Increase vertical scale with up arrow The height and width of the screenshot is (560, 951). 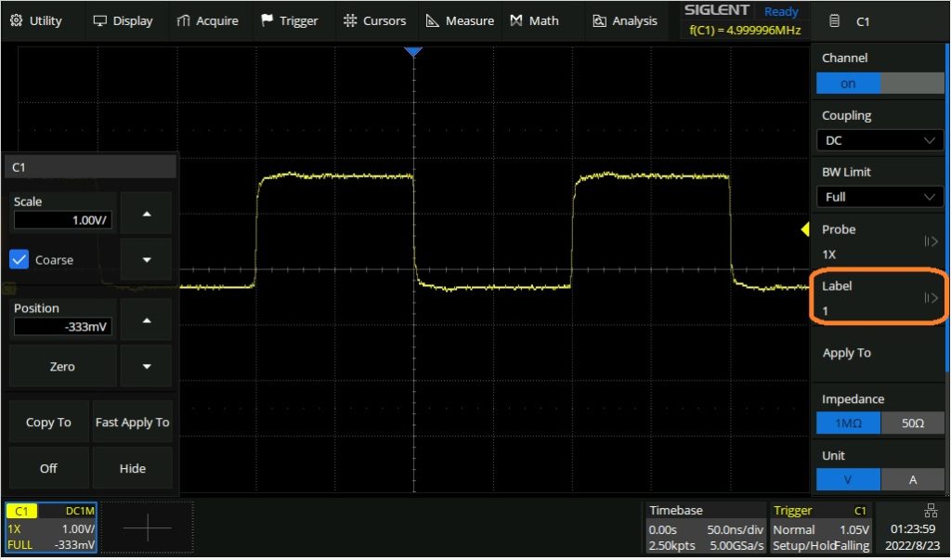coord(146,215)
